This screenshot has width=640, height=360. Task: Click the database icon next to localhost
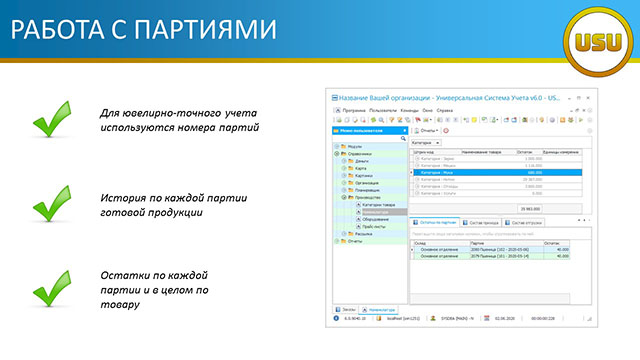click(x=378, y=318)
